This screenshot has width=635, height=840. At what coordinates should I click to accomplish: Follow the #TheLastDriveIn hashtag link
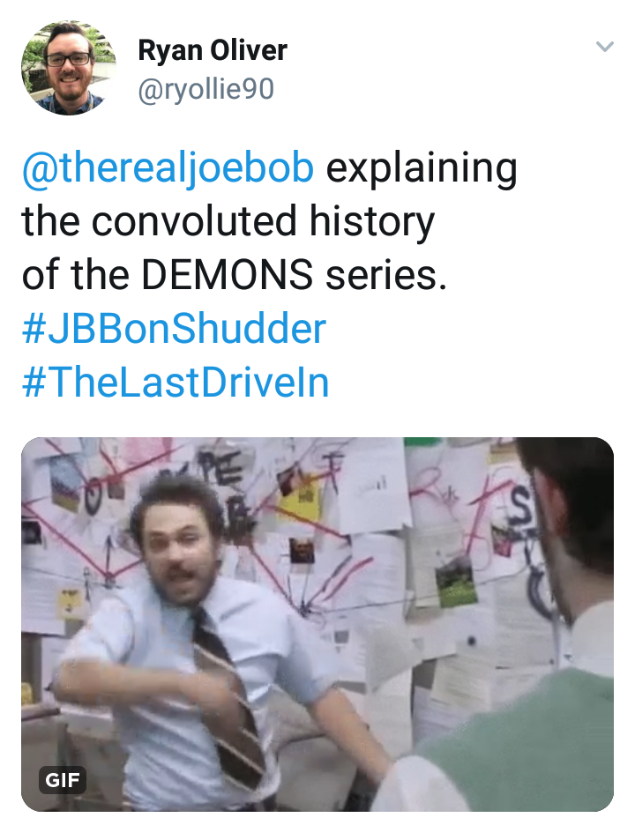[x=176, y=383]
